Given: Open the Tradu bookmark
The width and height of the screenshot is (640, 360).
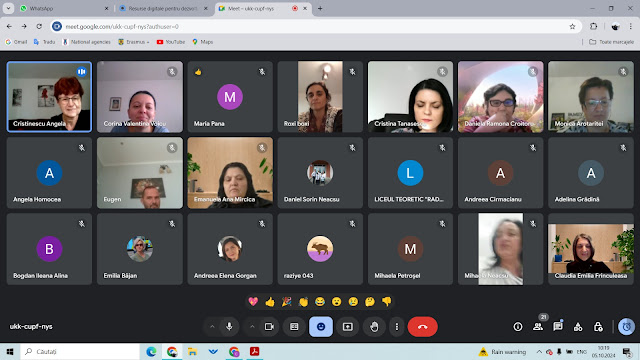Looking at the screenshot, I should [x=44, y=42].
